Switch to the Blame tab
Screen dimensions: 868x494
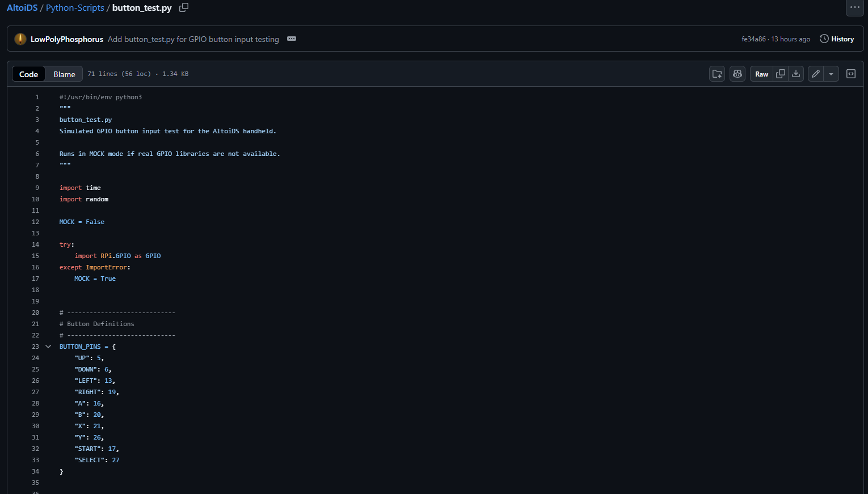64,74
